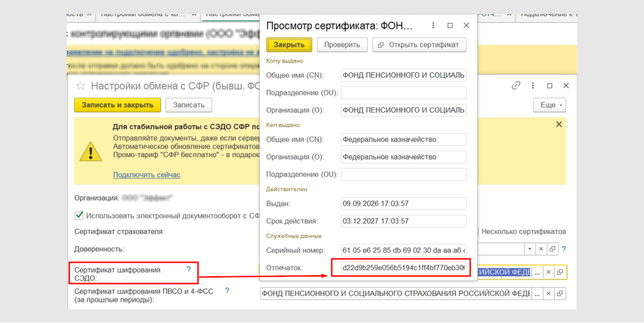
Task: Click help icon beside Сертификат шифрования ПВСО
Action: [x=227, y=290]
